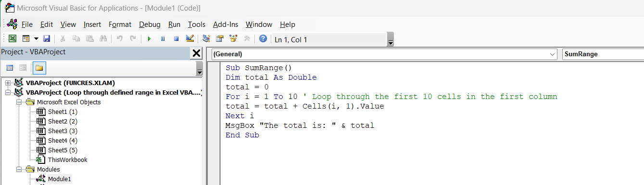Click the MsgBox code line

(x=300, y=125)
